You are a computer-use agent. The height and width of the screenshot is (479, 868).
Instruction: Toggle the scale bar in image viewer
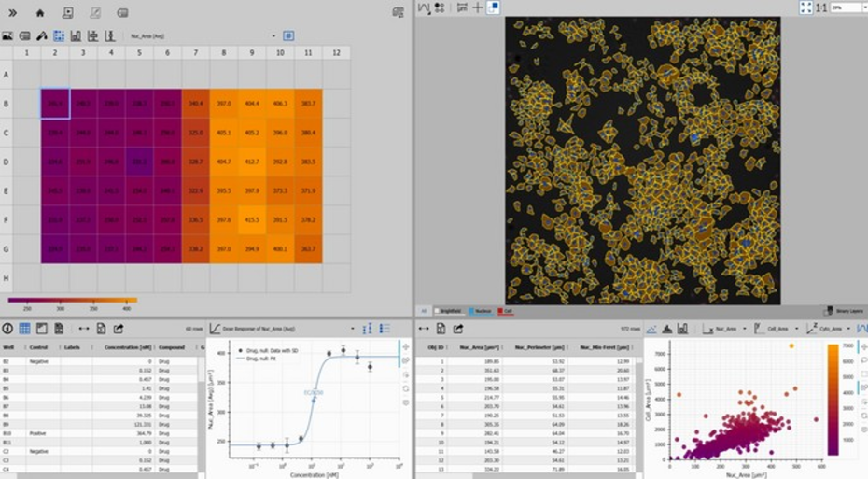pos(462,7)
